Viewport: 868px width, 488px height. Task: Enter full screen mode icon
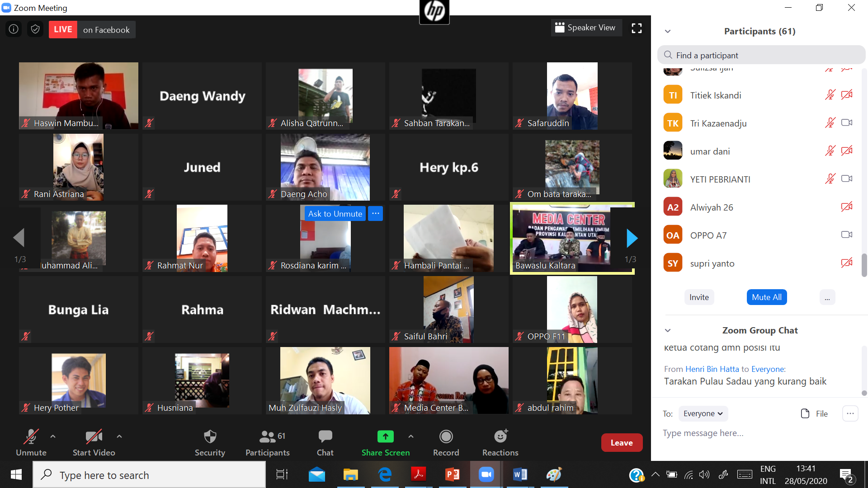tap(637, 28)
